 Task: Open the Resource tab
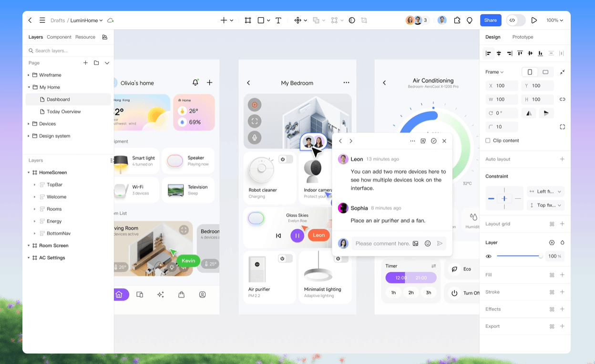[x=85, y=37]
